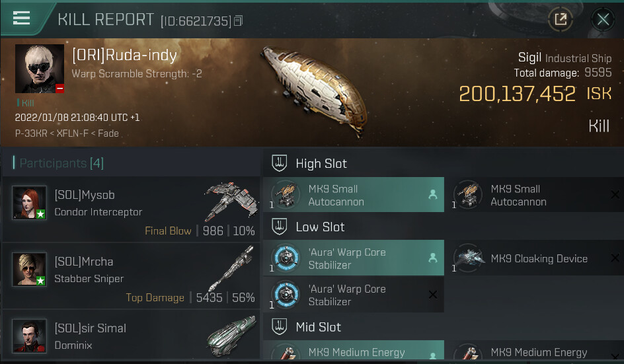Open Ruda-indy's pilot portrait
This screenshot has height=364, width=624.
click(x=40, y=69)
